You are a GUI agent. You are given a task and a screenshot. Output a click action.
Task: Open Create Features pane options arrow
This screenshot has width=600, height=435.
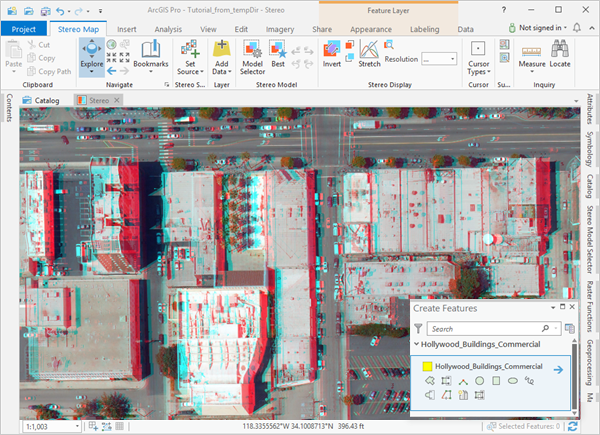tap(553, 307)
